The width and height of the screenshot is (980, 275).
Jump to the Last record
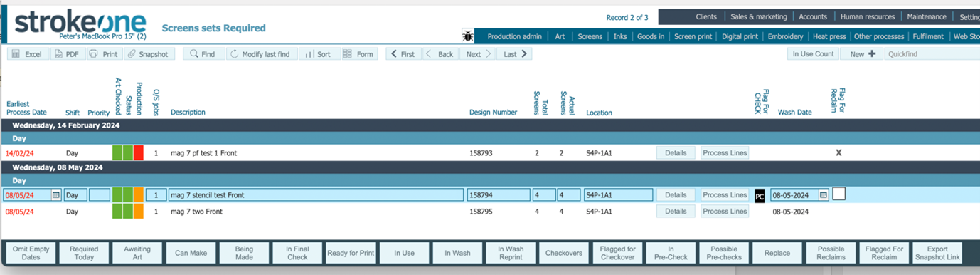[515, 54]
